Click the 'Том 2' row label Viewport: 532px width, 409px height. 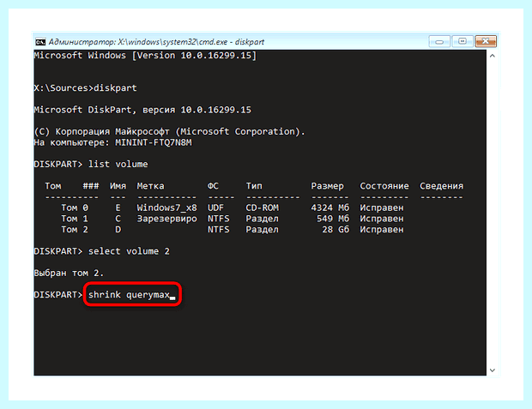click(x=75, y=229)
